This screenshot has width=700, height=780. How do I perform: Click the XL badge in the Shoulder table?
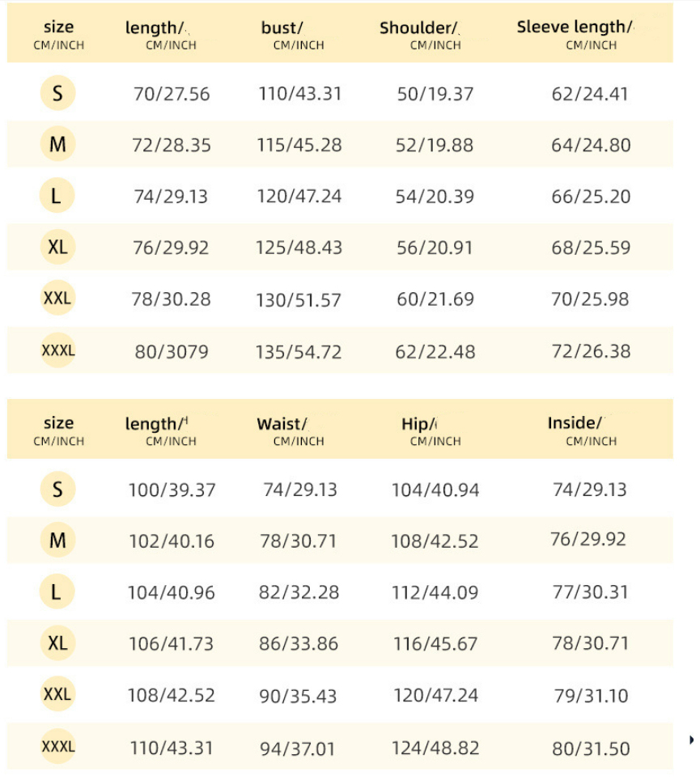coord(57,248)
